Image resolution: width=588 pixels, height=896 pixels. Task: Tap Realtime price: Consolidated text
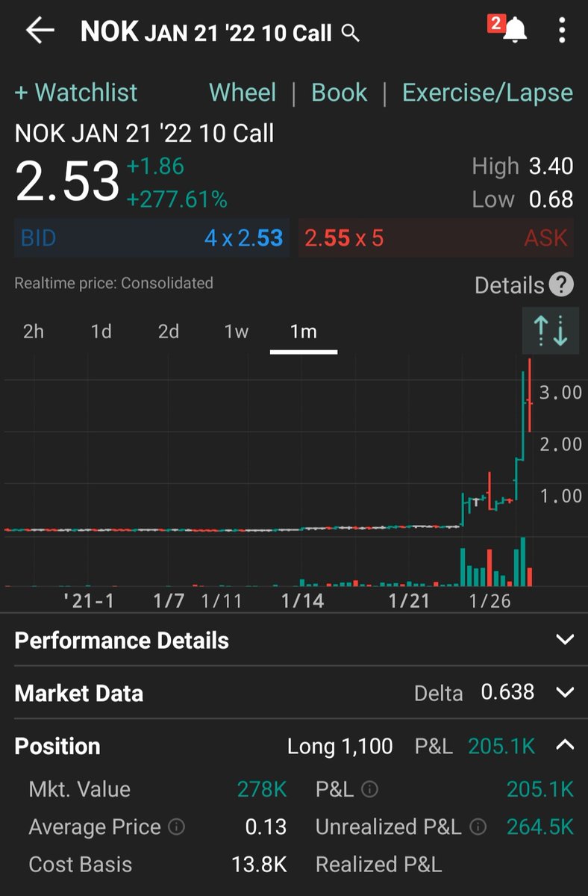113,283
